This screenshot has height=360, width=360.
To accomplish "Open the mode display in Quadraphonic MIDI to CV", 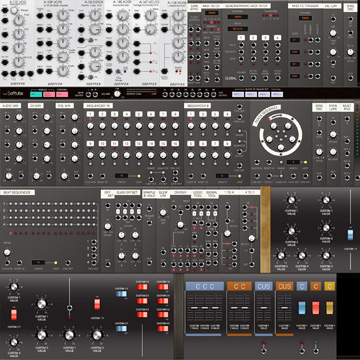I will (238, 29).
